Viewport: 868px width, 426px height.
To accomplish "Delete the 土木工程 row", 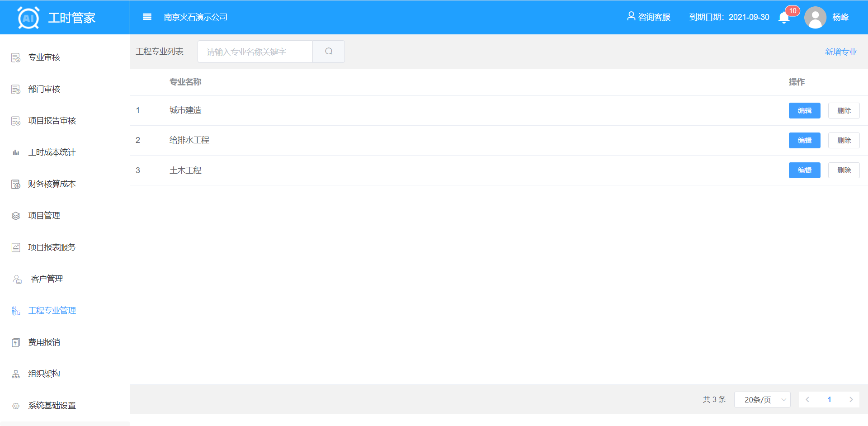I will (844, 170).
